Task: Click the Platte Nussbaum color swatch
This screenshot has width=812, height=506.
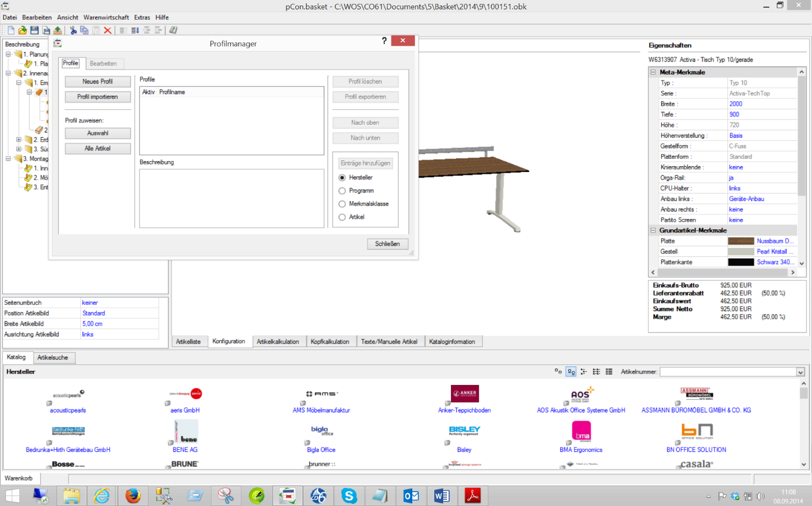Action: pyautogui.click(x=741, y=241)
